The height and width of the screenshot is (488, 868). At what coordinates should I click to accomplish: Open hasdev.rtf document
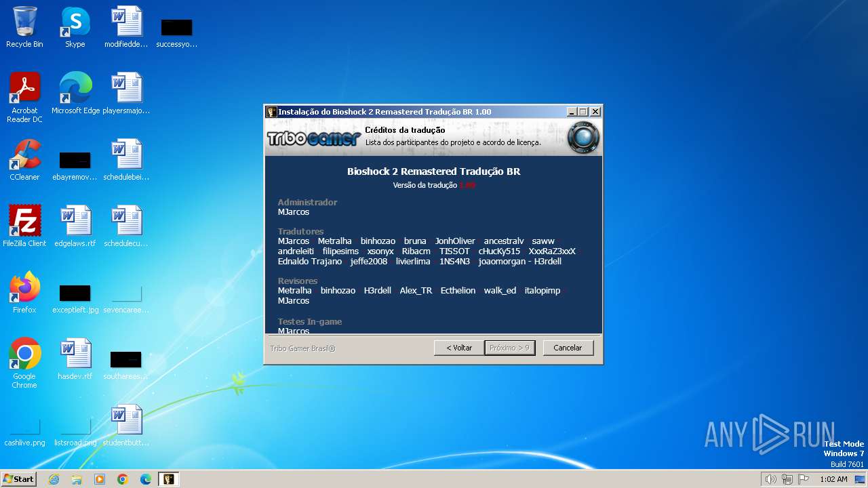(x=75, y=359)
